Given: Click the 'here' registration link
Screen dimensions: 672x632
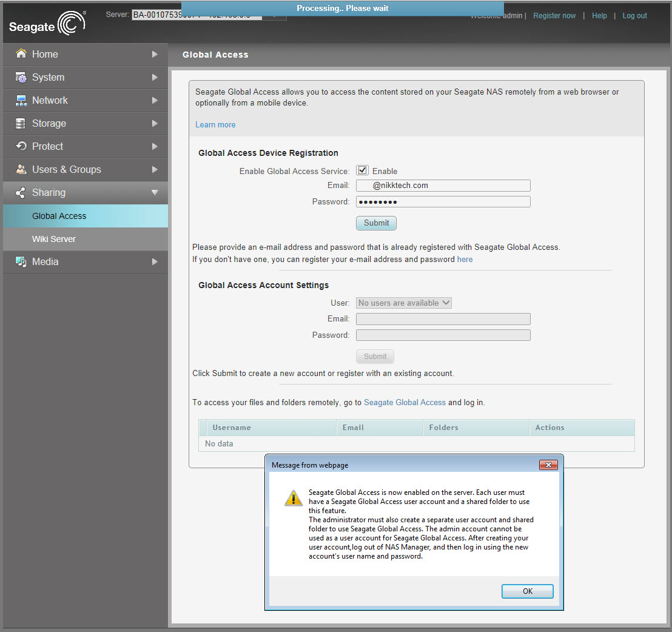Looking at the screenshot, I should click(465, 259).
